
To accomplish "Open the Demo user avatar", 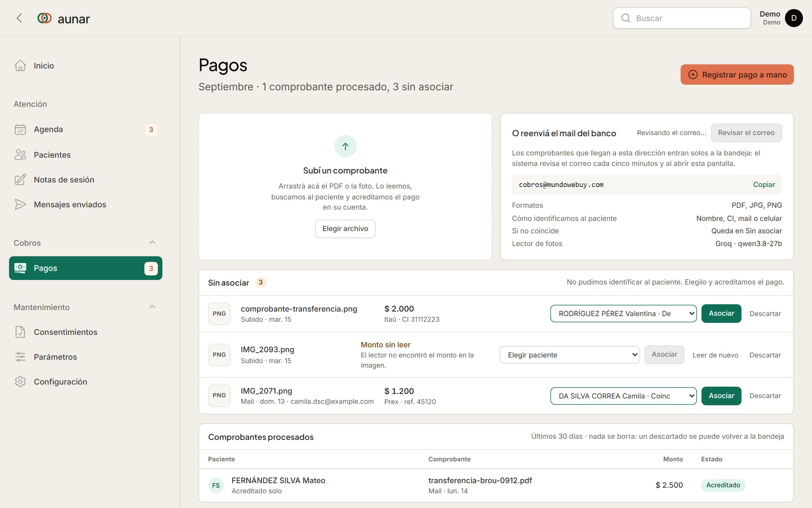I will (x=794, y=18).
